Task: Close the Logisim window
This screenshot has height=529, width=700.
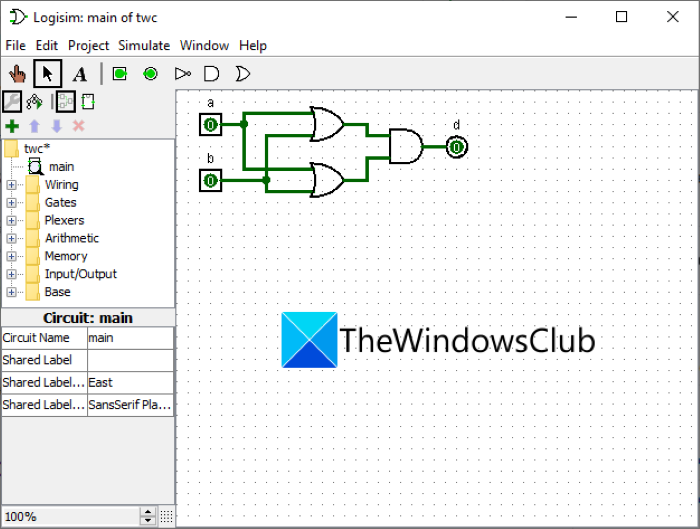Action: [673, 17]
